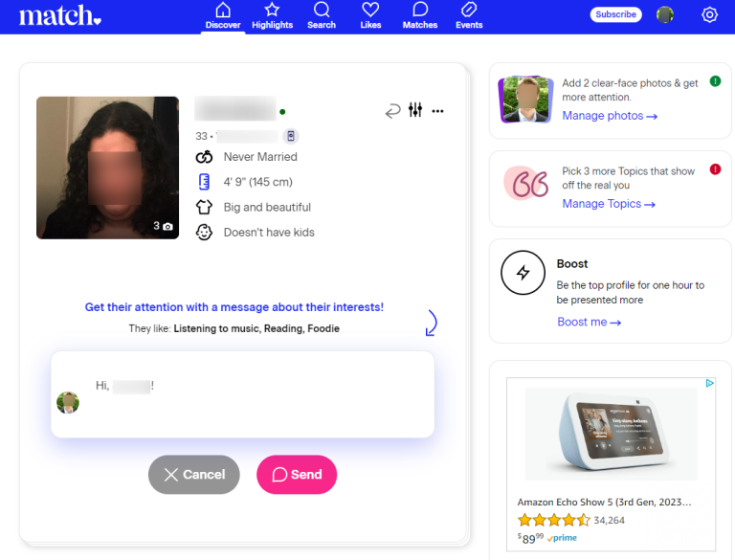This screenshot has height=560, width=735.
Task: Click the Boost lightning bolt icon
Action: (x=523, y=274)
